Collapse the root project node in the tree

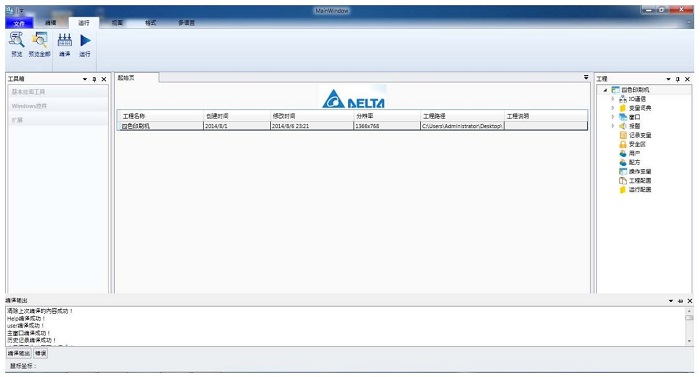605,90
